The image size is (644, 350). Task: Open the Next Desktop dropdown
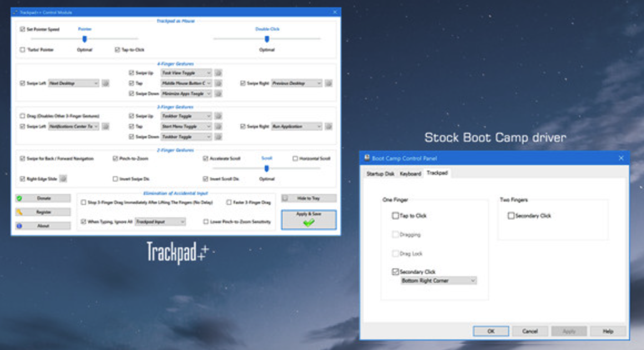click(x=73, y=83)
